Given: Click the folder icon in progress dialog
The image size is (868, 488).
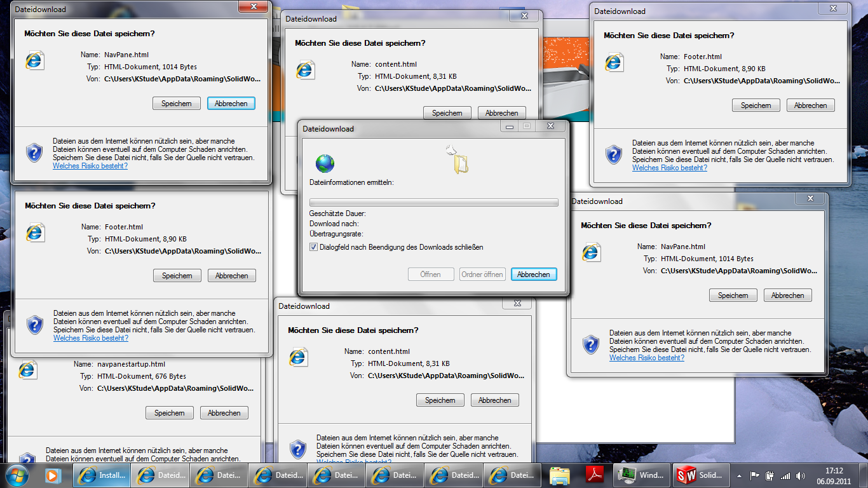Looking at the screenshot, I should click(462, 163).
